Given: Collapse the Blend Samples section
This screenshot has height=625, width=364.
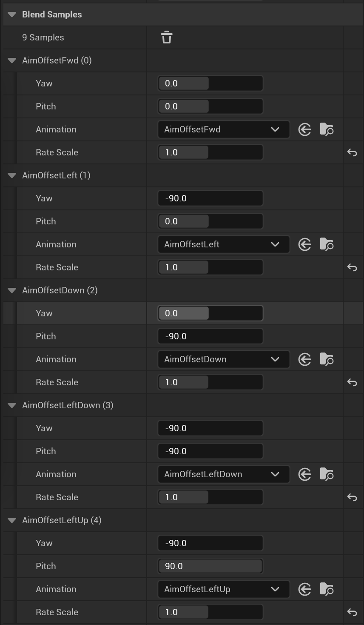Looking at the screenshot, I should pyautogui.click(x=12, y=14).
